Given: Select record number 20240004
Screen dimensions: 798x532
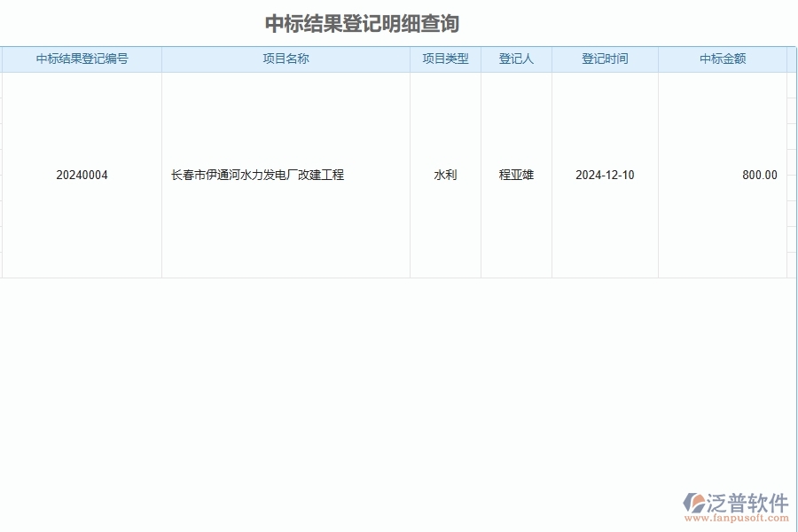Looking at the screenshot, I should coord(82,175).
